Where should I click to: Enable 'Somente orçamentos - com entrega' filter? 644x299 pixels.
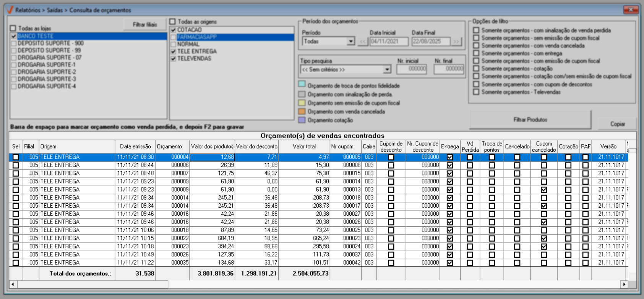click(476, 53)
